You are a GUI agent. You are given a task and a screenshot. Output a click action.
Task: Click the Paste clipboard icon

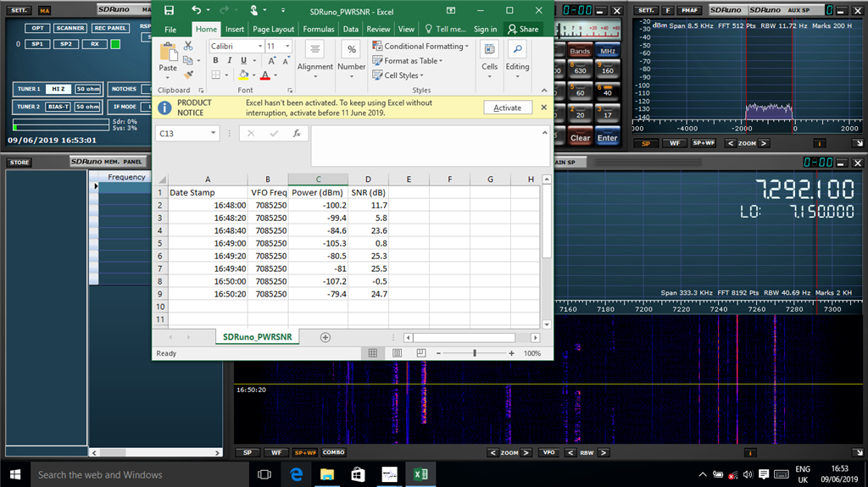(x=168, y=53)
